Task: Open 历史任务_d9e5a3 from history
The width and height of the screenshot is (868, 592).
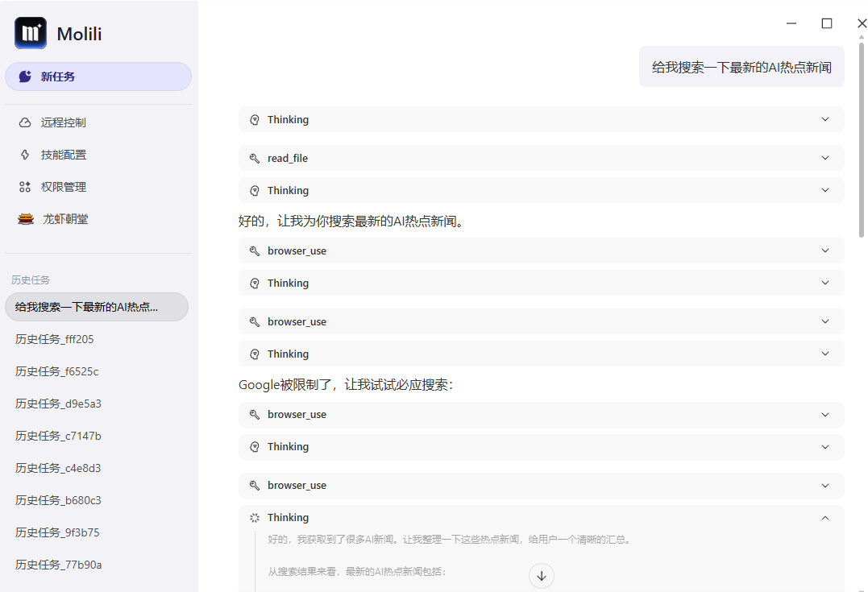Action: click(x=56, y=404)
